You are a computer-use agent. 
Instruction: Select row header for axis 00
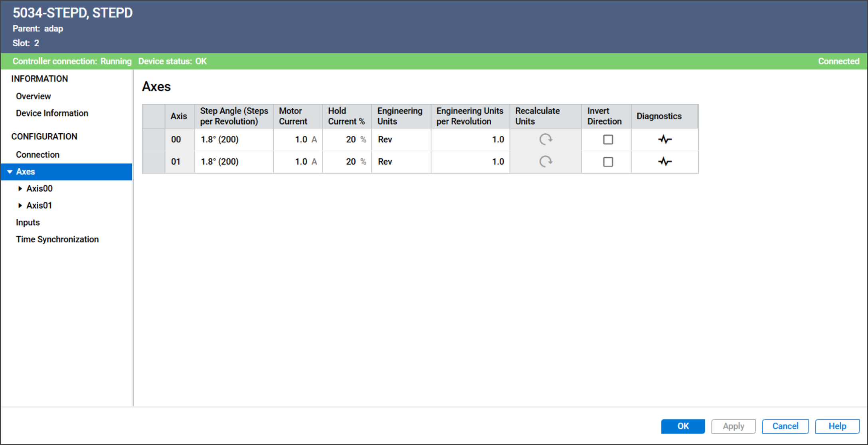click(x=154, y=139)
